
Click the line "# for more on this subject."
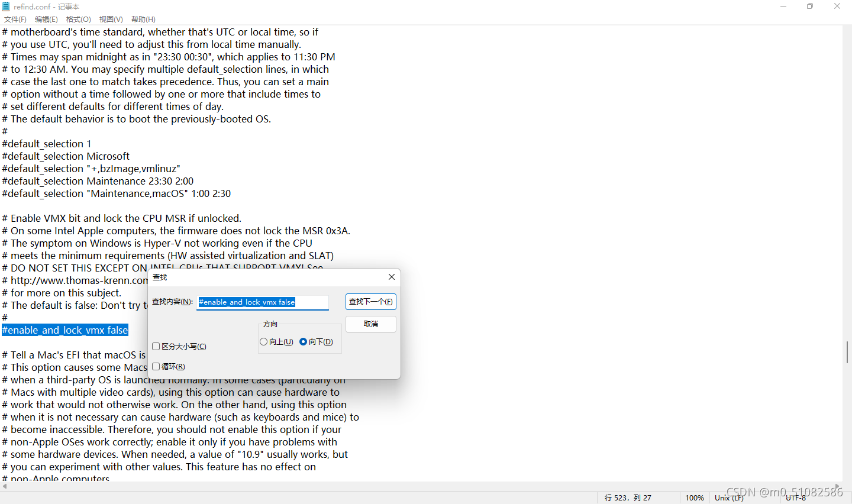tap(62, 293)
